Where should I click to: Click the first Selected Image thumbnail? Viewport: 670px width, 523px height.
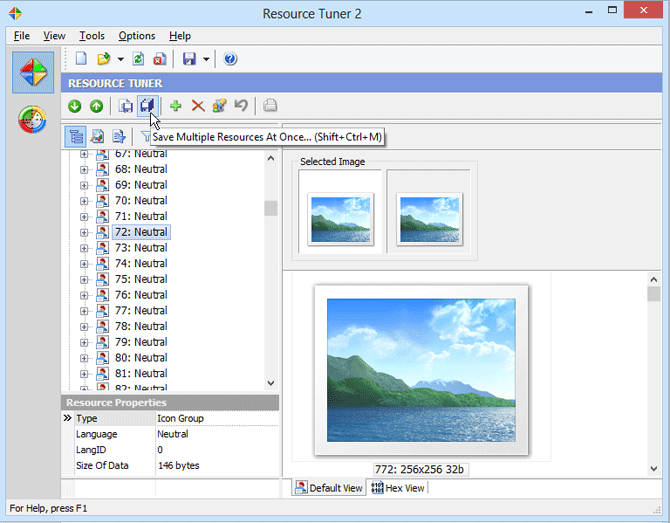click(x=340, y=219)
